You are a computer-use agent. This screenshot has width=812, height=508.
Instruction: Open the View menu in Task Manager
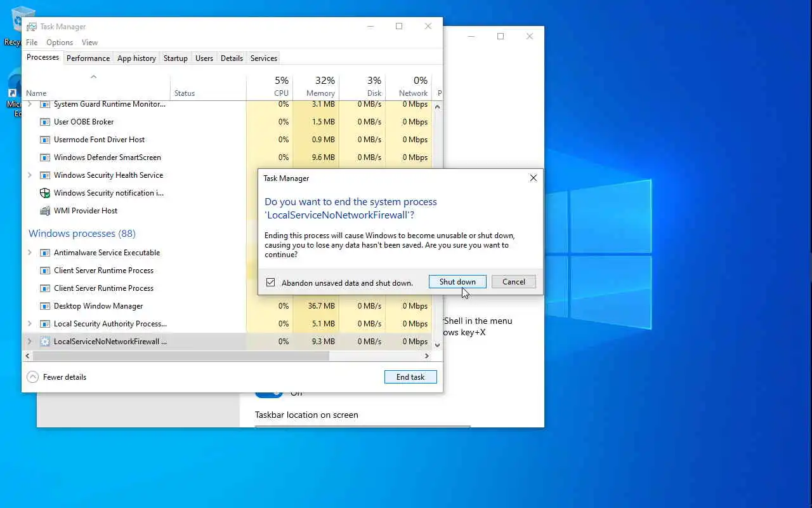89,43
